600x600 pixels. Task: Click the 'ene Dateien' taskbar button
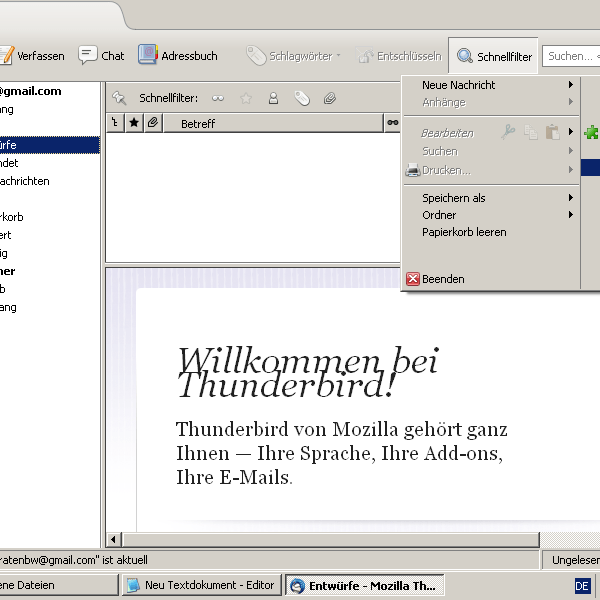[59, 585]
